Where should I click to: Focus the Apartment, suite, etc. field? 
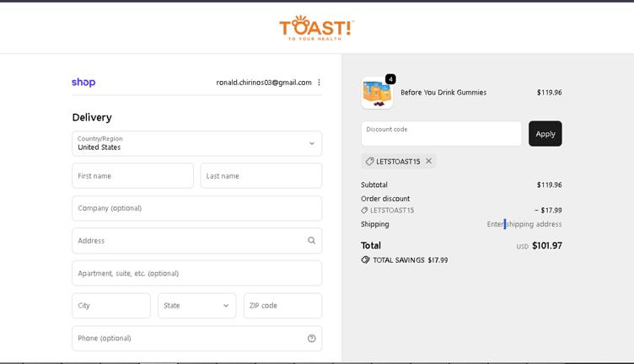pyautogui.click(x=197, y=273)
